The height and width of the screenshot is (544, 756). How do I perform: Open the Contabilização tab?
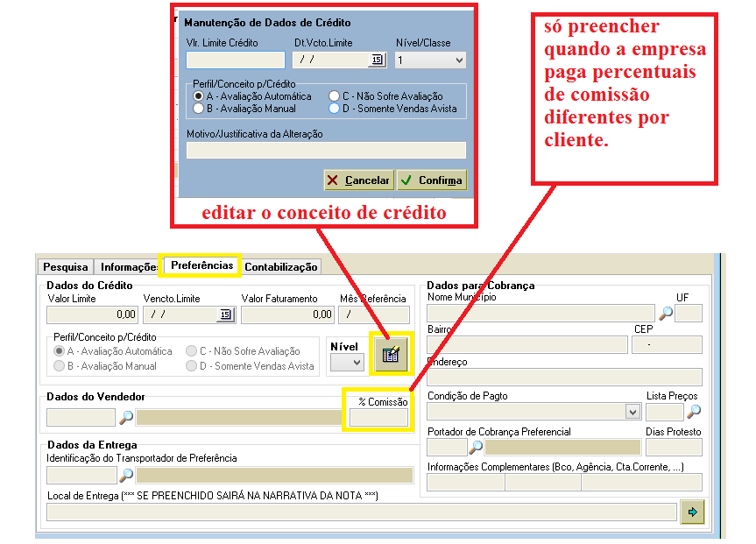(x=280, y=266)
